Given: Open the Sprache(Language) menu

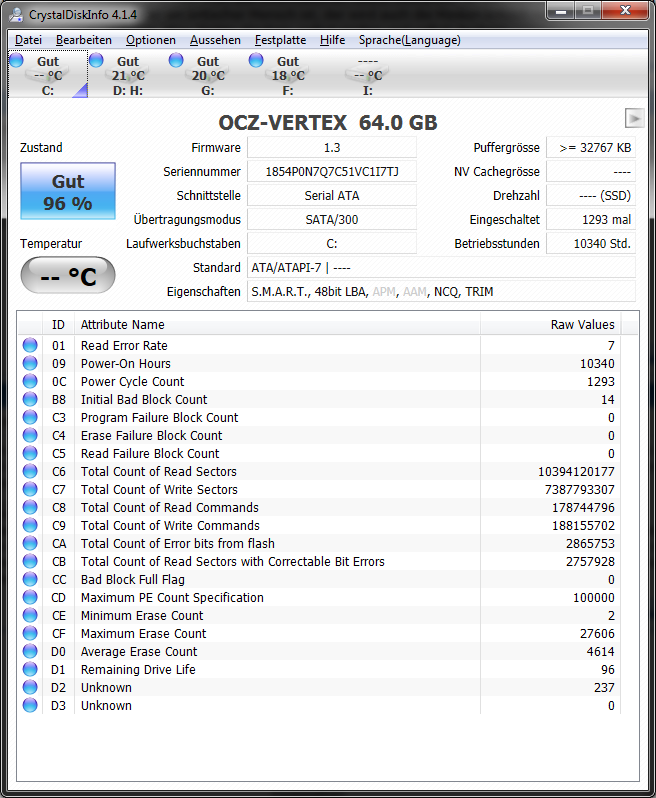Looking at the screenshot, I should tap(410, 40).
